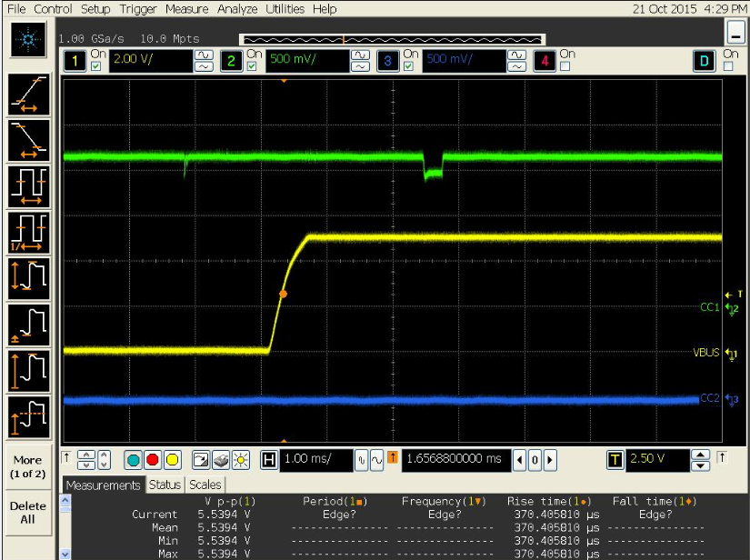
Task: Open the Measure menu
Action: click(x=186, y=8)
